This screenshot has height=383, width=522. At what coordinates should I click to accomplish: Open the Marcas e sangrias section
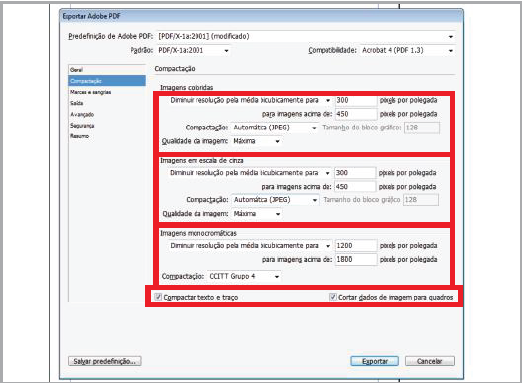(90, 92)
